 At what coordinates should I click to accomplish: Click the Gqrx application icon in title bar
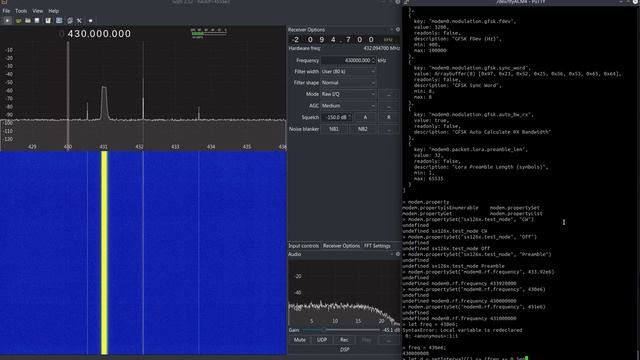pyautogui.click(x=4, y=2)
